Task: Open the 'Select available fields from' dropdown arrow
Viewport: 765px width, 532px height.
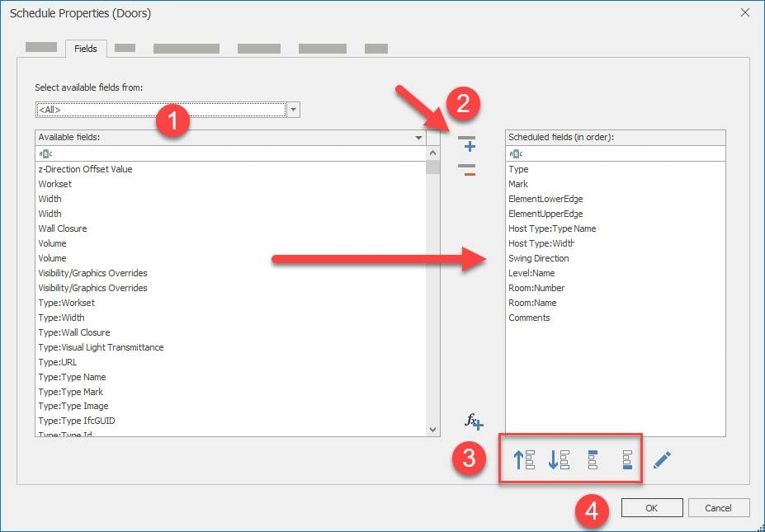Action: coord(293,110)
